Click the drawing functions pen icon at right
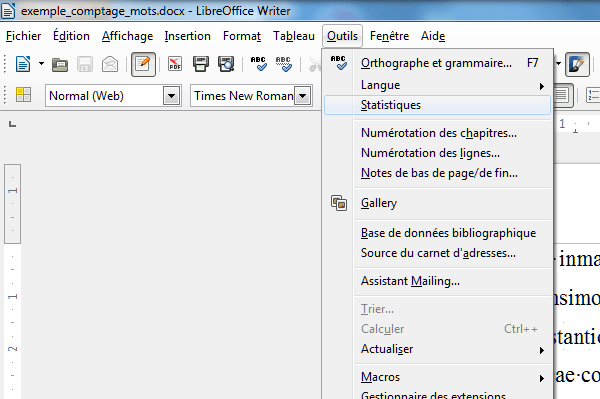This screenshot has width=600, height=399. (x=577, y=64)
